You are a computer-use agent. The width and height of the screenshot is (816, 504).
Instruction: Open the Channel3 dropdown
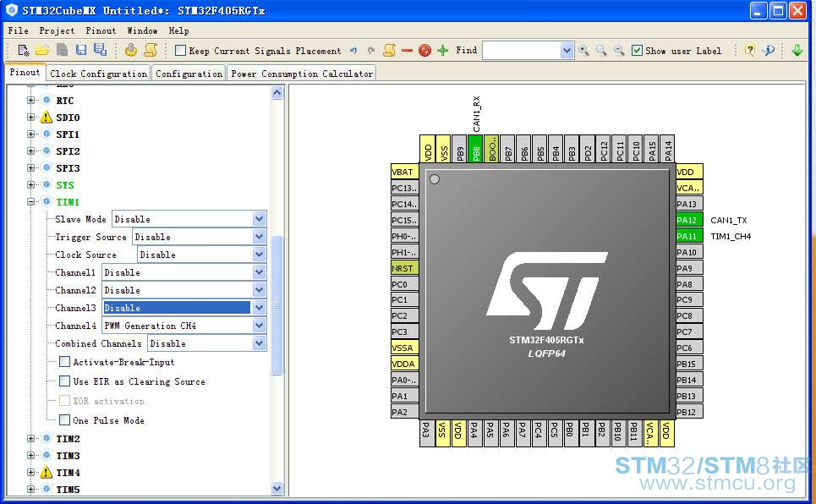click(259, 307)
